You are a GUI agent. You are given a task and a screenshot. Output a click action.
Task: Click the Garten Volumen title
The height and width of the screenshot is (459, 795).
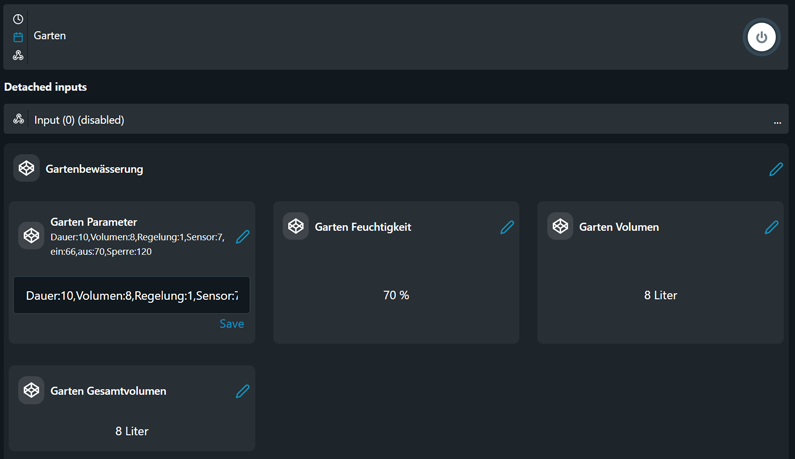619,227
